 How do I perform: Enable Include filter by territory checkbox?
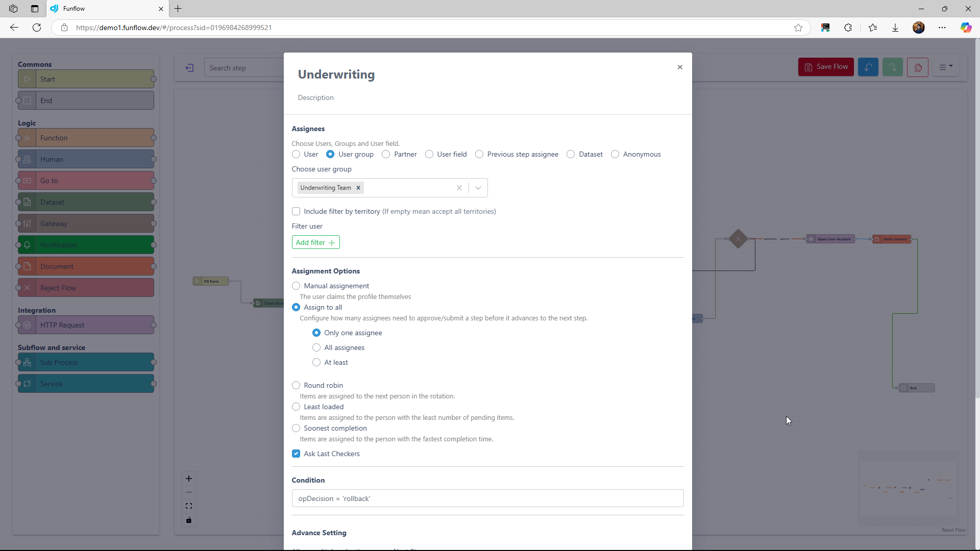tap(296, 211)
